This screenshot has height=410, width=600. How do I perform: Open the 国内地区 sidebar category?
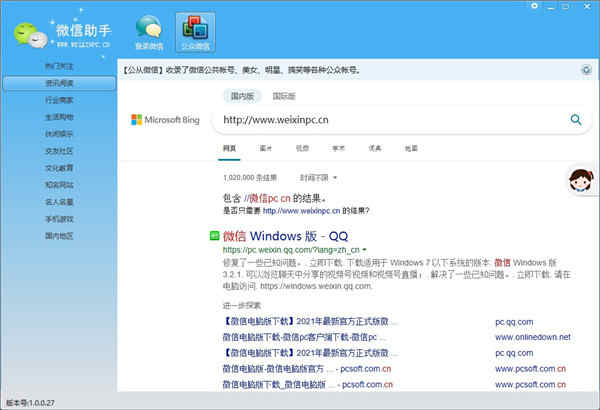point(59,236)
